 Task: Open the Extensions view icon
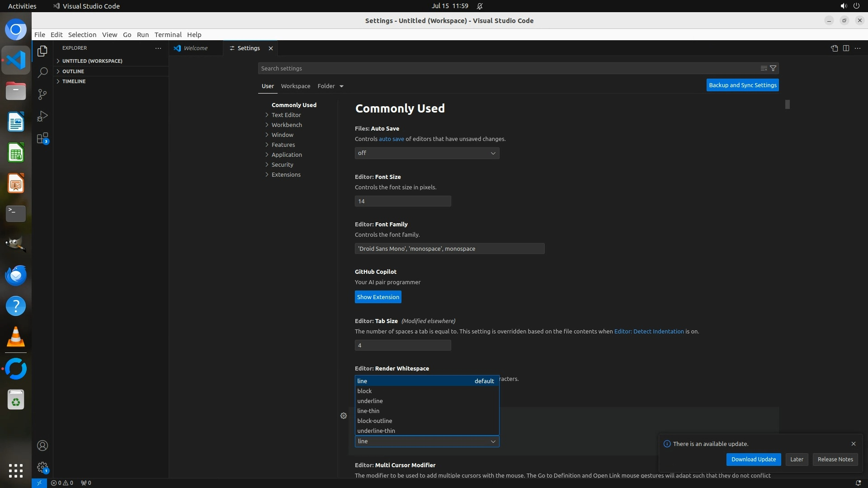(42, 138)
